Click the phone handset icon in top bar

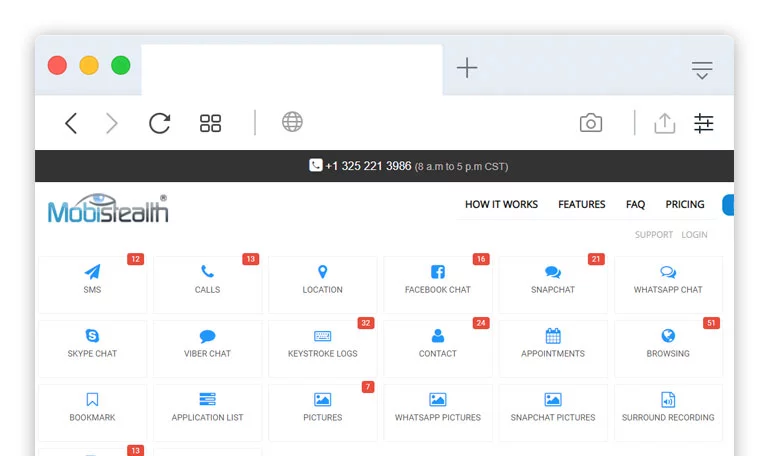[x=315, y=165]
